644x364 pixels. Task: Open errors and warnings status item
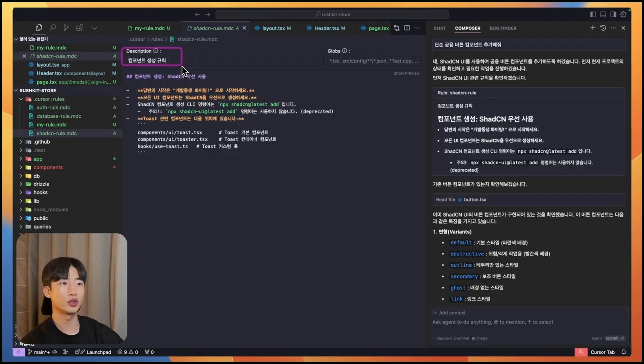pyautogui.click(x=128, y=352)
